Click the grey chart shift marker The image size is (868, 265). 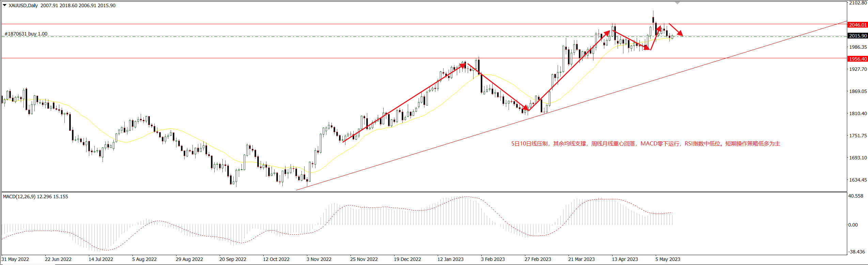pyautogui.click(x=677, y=3)
